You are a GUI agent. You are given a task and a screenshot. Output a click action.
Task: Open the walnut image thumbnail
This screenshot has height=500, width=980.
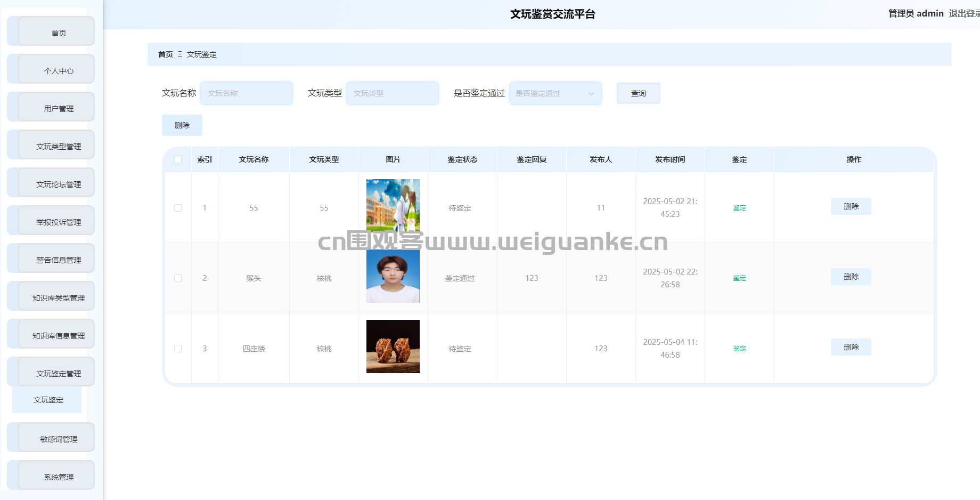pos(393,346)
